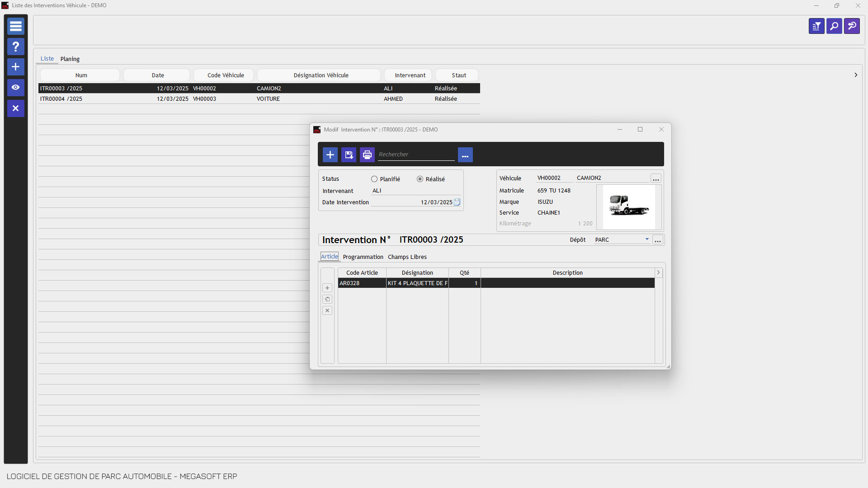The width and height of the screenshot is (868, 488).
Task: Save the intervention using the save icon
Action: click(348, 155)
